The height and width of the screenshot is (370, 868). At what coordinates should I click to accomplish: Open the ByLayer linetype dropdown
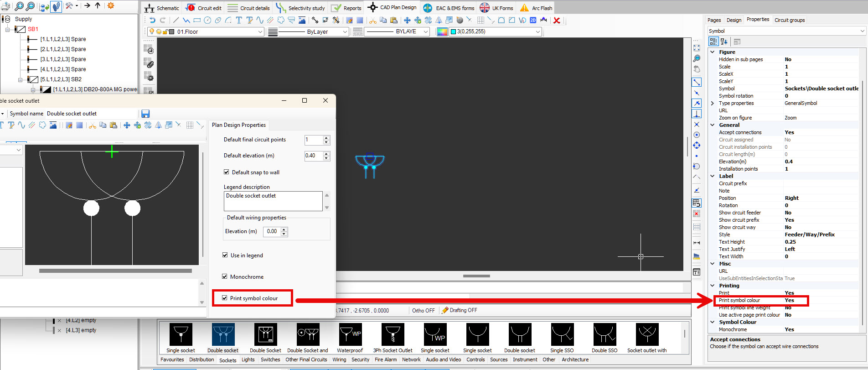(345, 31)
